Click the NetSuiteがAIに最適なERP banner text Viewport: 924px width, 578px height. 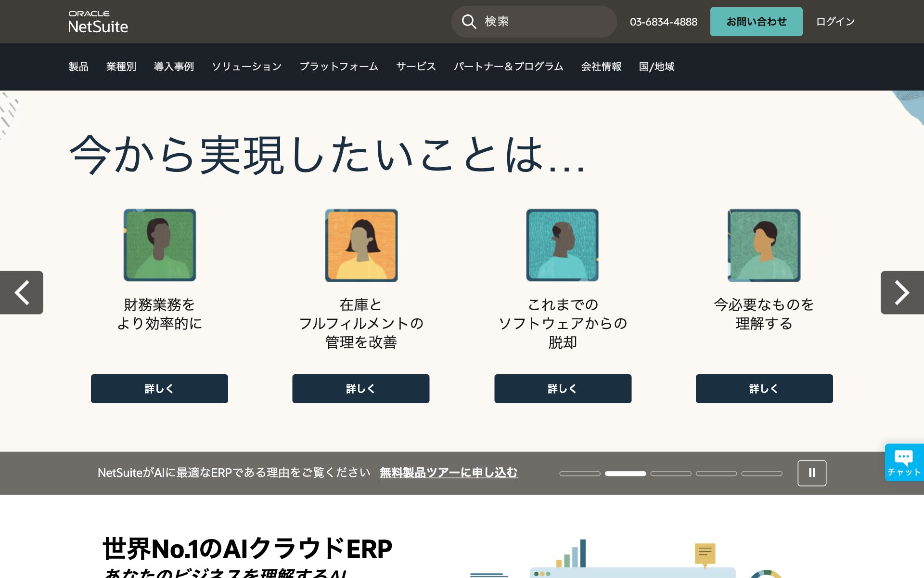tap(234, 473)
